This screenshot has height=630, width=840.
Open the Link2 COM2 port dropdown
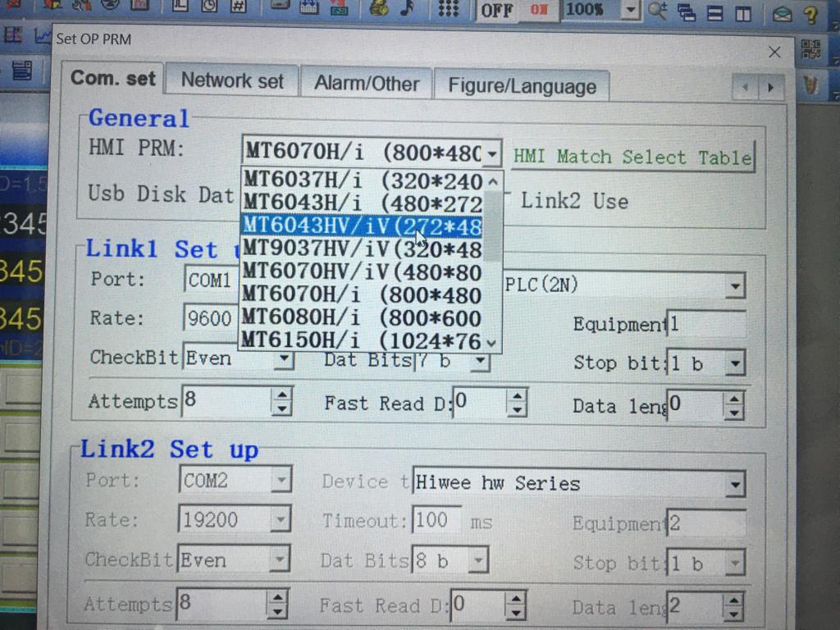(x=281, y=480)
